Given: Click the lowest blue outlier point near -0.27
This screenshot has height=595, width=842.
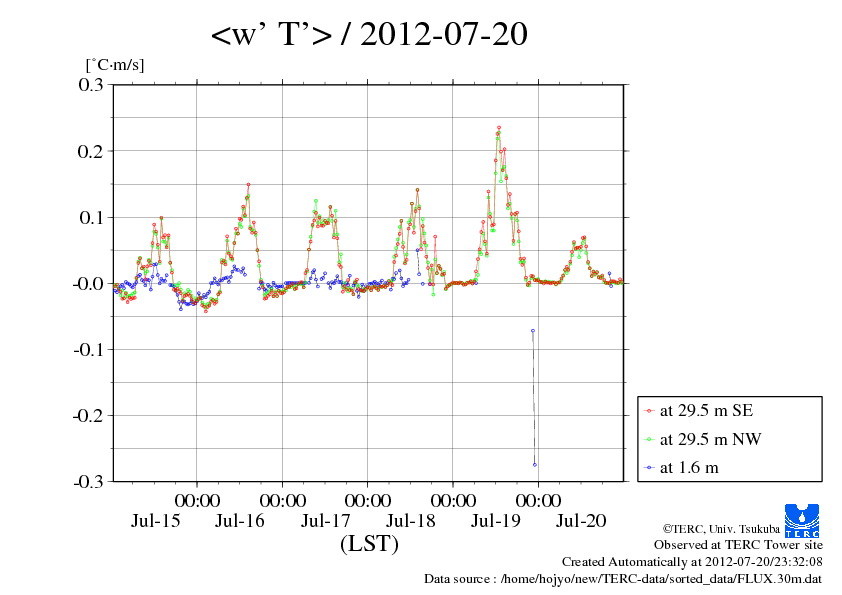Looking at the screenshot, I should 535,465.
